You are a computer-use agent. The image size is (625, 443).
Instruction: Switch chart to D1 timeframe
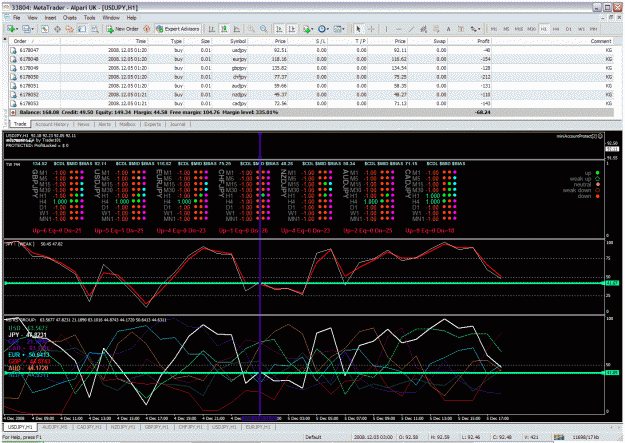[x=568, y=29]
